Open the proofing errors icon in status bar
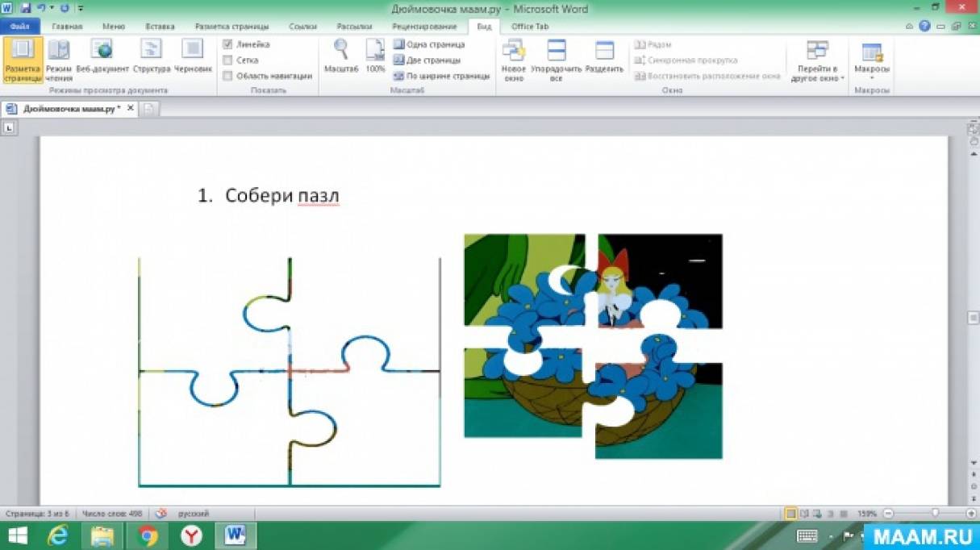 161,513
